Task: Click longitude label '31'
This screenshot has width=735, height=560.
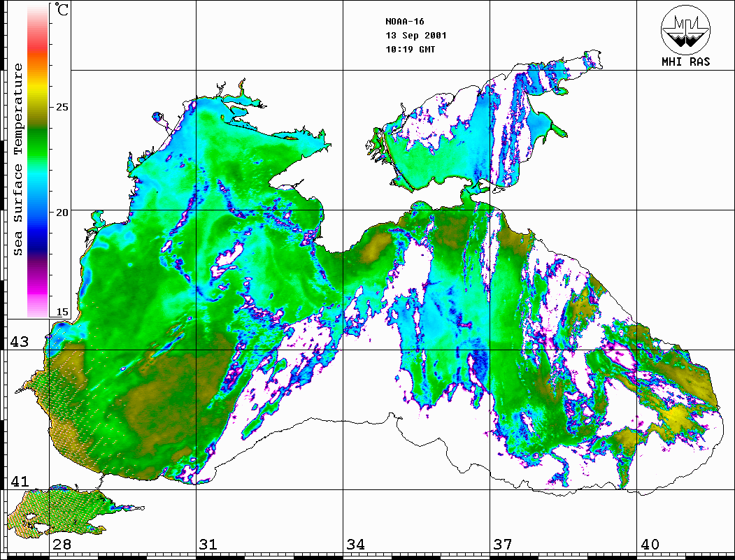Action: point(208,545)
